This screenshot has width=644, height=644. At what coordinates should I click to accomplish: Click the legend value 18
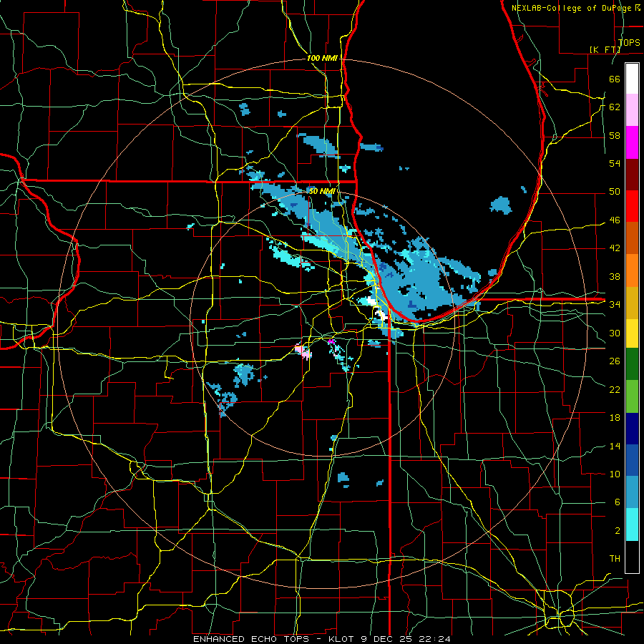click(x=615, y=418)
